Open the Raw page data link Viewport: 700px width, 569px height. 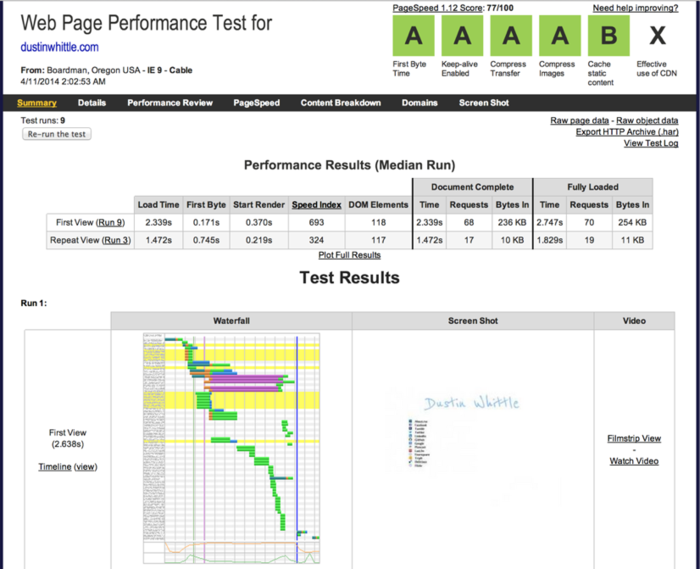[579, 120]
